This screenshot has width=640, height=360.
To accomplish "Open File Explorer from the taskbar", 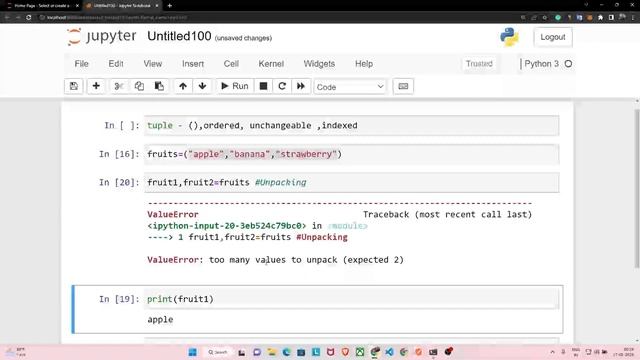I will pos(271,352).
